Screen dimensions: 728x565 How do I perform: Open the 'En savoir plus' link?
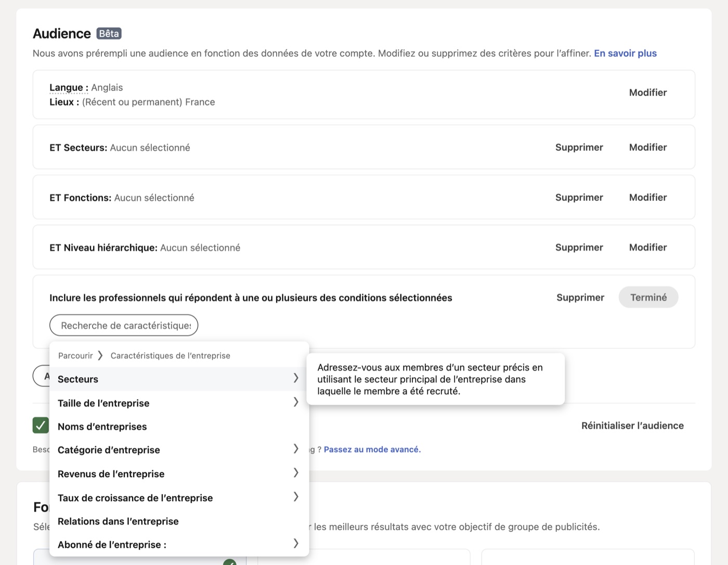625,53
